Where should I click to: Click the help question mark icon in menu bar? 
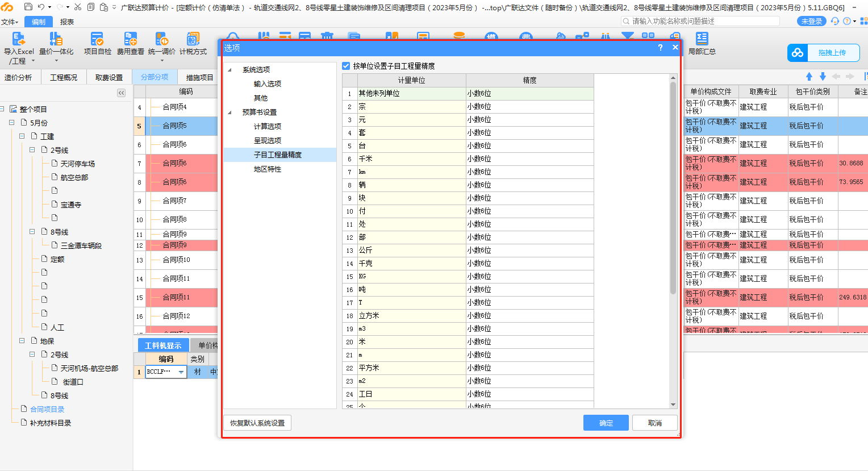[847, 21]
